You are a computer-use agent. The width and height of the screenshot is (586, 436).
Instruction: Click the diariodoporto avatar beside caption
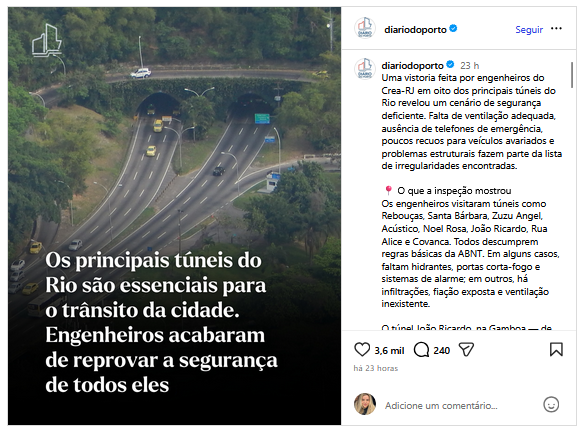pyautogui.click(x=365, y=69)
